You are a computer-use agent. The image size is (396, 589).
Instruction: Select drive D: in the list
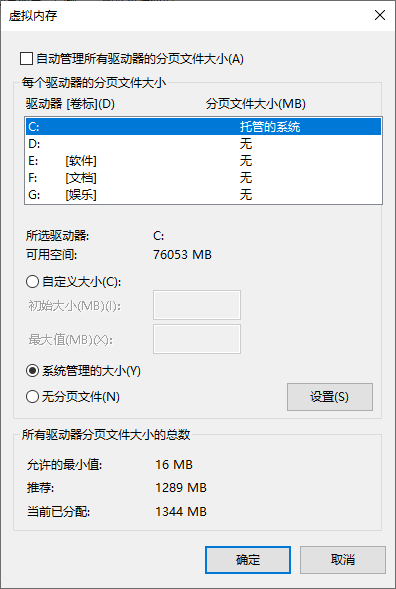[x=203, y=144]
